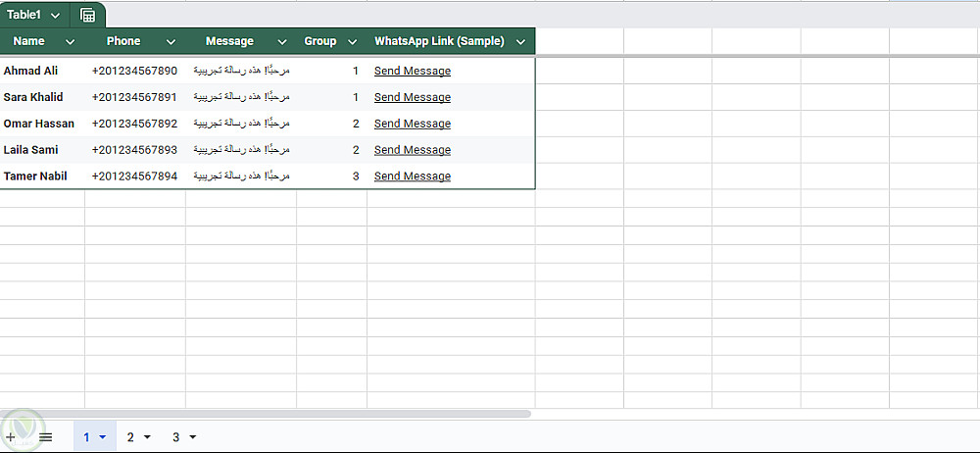Click the table view icon beside Table1
Image resolution: width=980 pixels, height=453 pixels.
(88, 16)
